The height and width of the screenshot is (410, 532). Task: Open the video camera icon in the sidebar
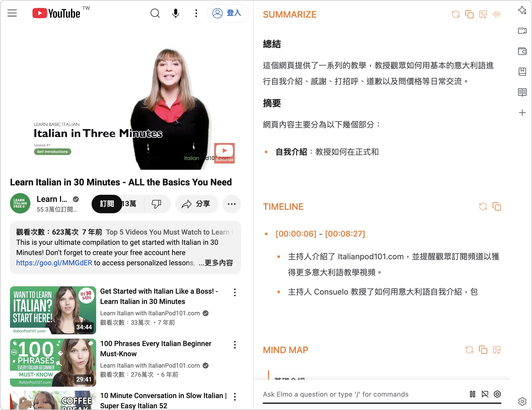(x=522, y=31)
